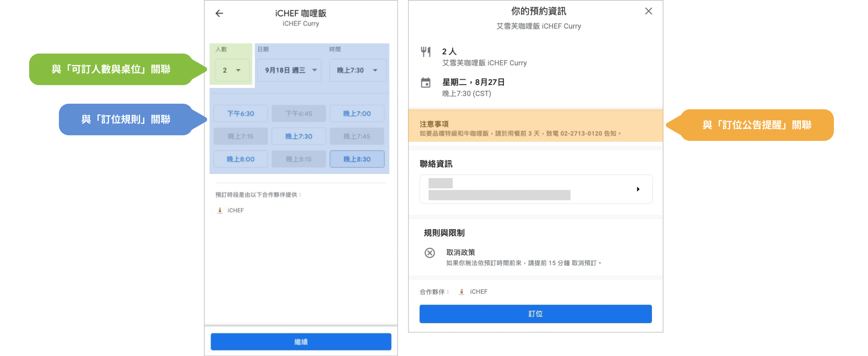868x356 pixels.
Task: Select the 晚上8:30 time slot
Action: [x=357, y=159]
